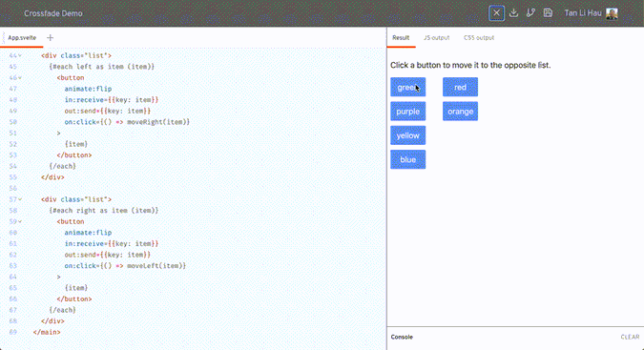Viewport: 644px width, 350px height.
Task: Select the App.svelte file tab
Action: tap(22, 38)
